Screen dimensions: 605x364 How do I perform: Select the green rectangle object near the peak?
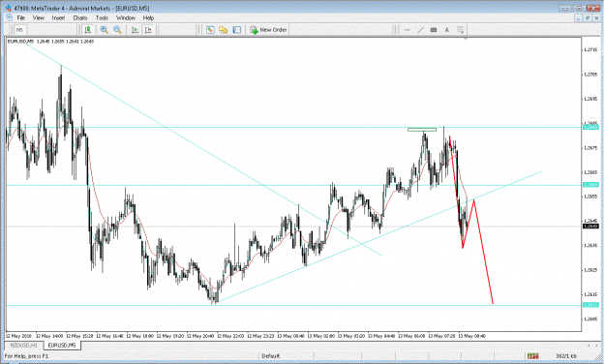[x=422, y=130]
